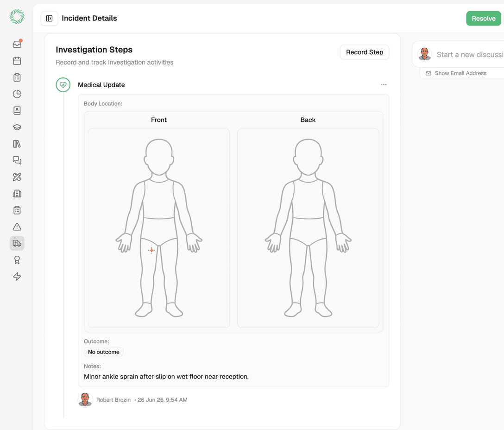
Task: Click the 'Record and track investigation activities' subtitle
Action: pos(114,63)
